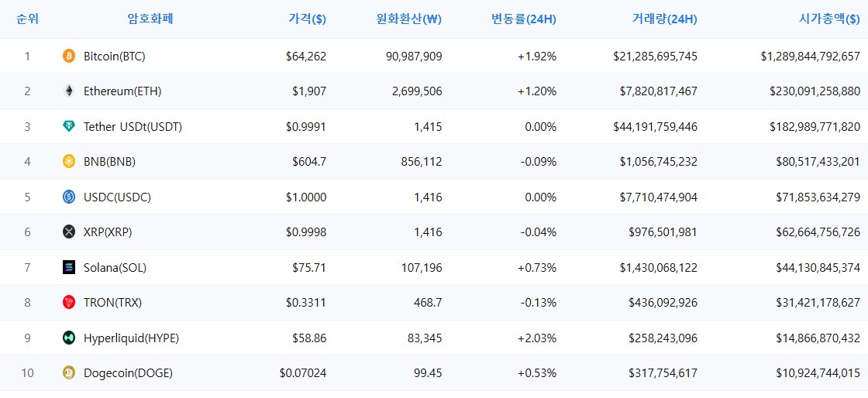868x398 pixels.
Task: Select XRP volume $976,501,981
Action: [663, 232]
